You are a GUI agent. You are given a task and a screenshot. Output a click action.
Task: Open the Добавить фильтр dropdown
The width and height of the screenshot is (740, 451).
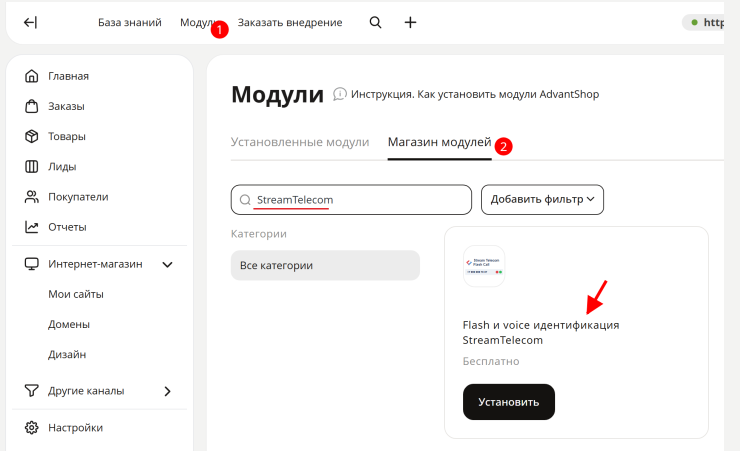tap(542, 200)
